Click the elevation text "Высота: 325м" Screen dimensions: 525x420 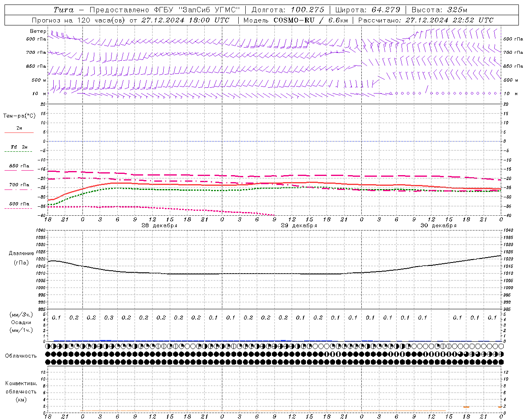[439, 10]
